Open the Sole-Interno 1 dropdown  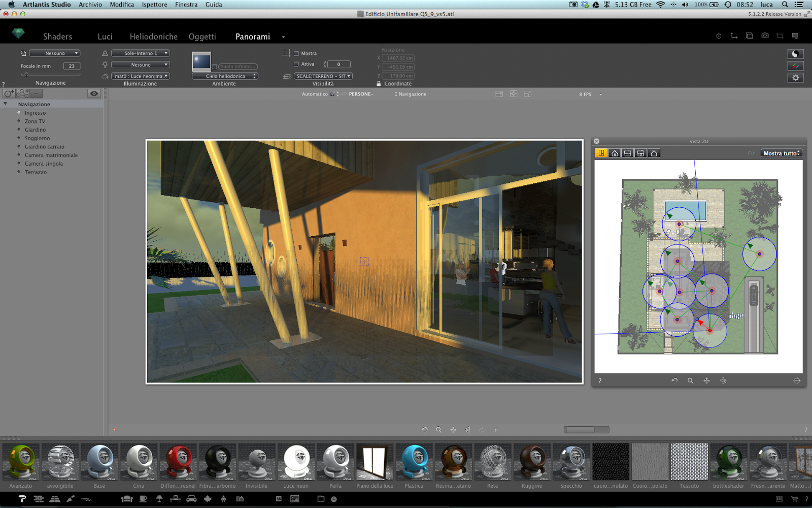coord(141,52)
